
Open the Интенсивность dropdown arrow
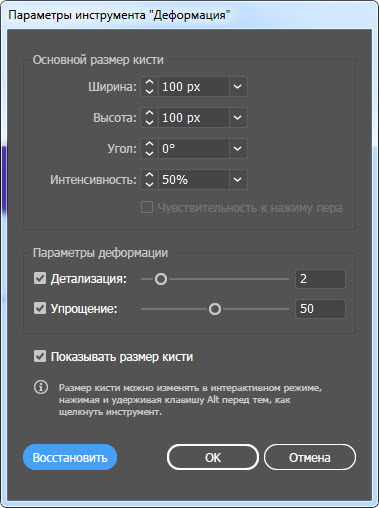click(x=238, y=180)
